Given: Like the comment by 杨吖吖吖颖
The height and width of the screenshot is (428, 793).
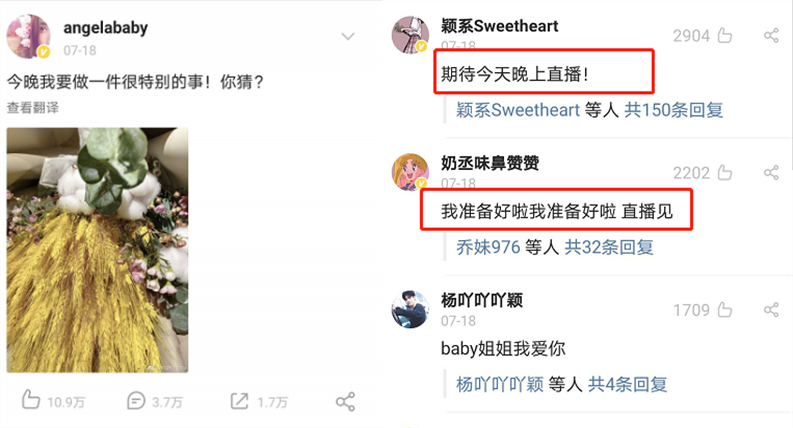Looking at the screenshot, I should 725,310.
